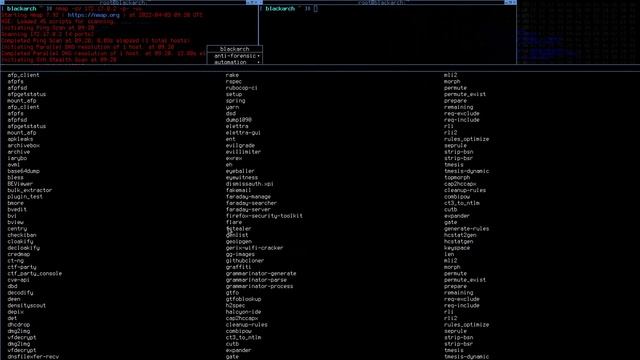Click the 'gerix-wifi-cracker' entry
The width and height of the screenshot is (640, 360).
pyautogui.click(x=254, y=248)
